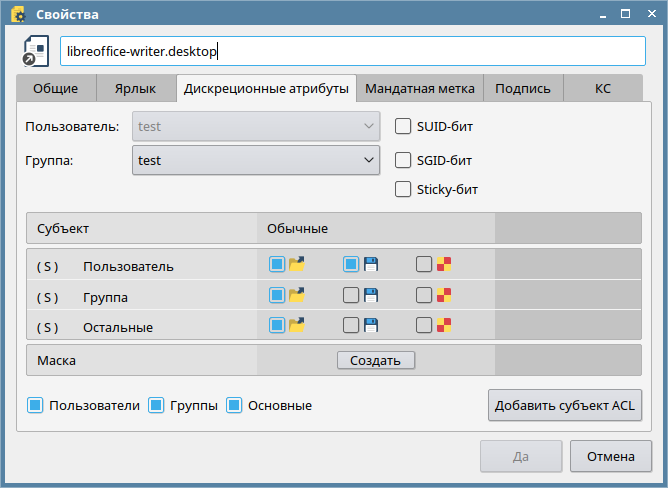This screenshot has width=668, height=488.
Task: Click the execute icon in Пользователь row
Action: pos(444,265)
